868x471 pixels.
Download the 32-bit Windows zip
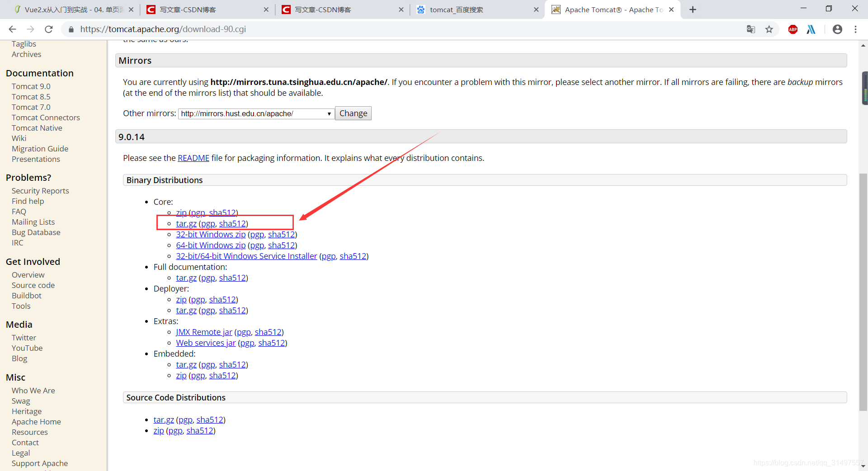[x=211, y=235]
